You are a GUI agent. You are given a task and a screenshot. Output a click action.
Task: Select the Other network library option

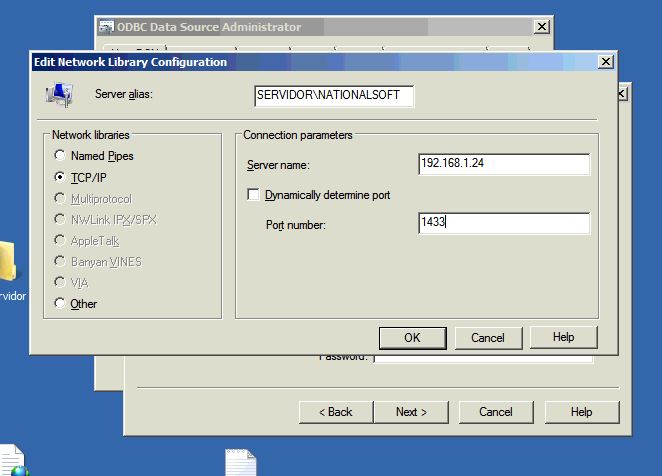(60, 303)
